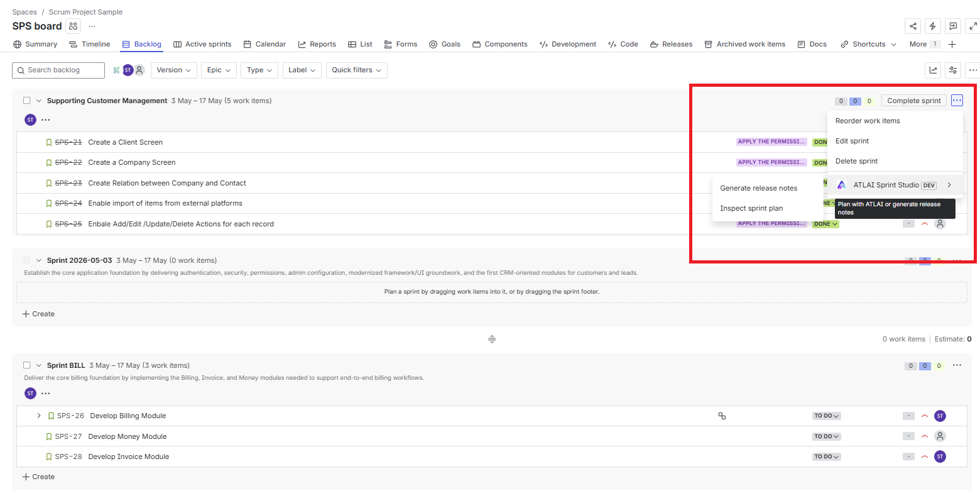Open more options under Sprint BILL avatar
Viewport: 980px width, 493px height.
pyautogui.click(x=46, y=393)
